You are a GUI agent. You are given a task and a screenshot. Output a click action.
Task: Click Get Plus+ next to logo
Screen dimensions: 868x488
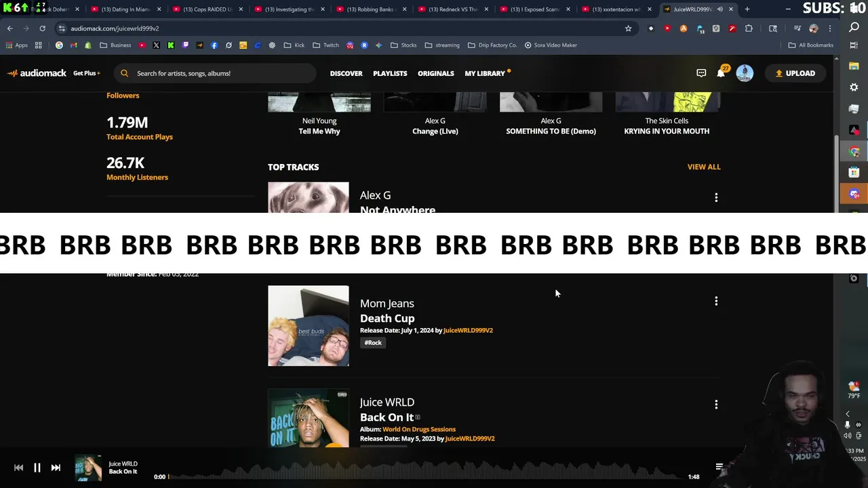click(86, 73)
